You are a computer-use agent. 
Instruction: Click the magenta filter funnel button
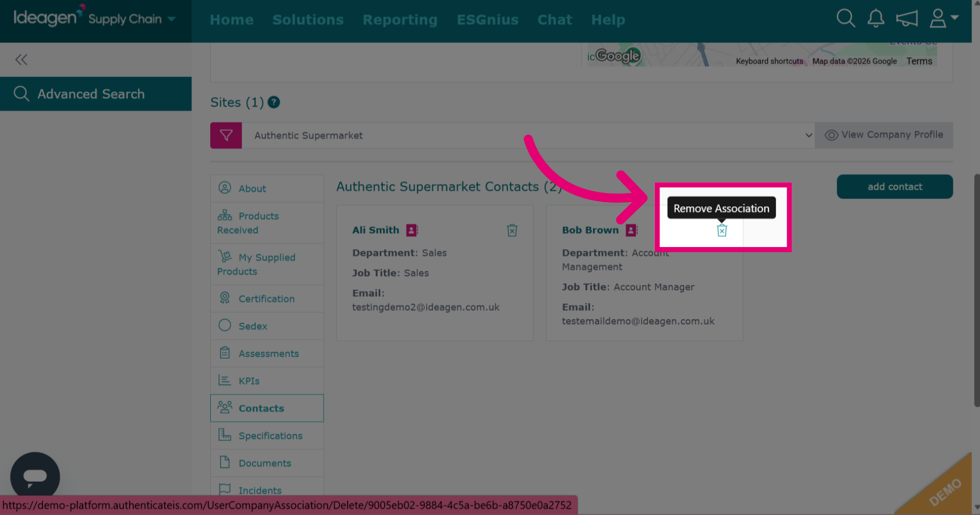click(226, 135)
